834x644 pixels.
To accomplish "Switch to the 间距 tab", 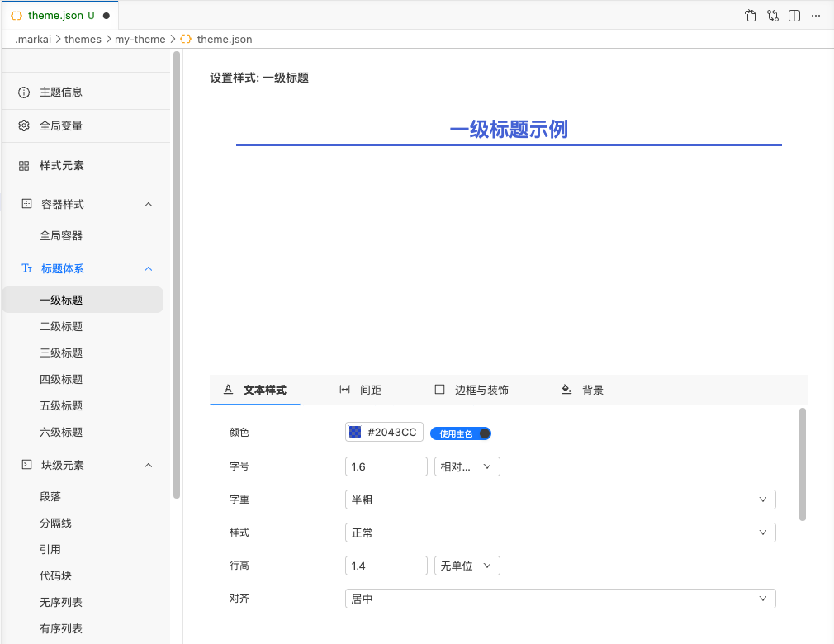I will (x=360, y=390).
